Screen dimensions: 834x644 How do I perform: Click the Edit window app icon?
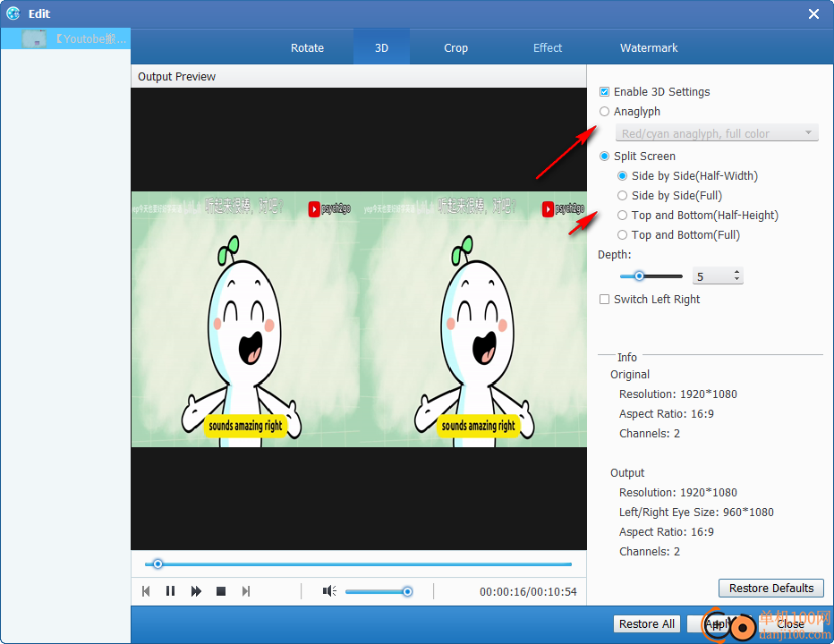[x=13, y=13]
